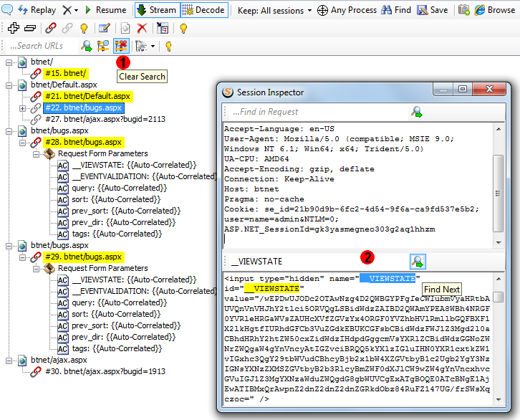520x420 pixels.
Task: Click the Save button
Action: click(x=433, y=10)
